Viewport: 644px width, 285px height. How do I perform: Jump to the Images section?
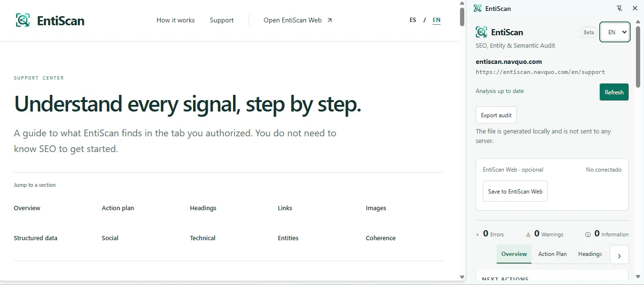pos(376,208)
